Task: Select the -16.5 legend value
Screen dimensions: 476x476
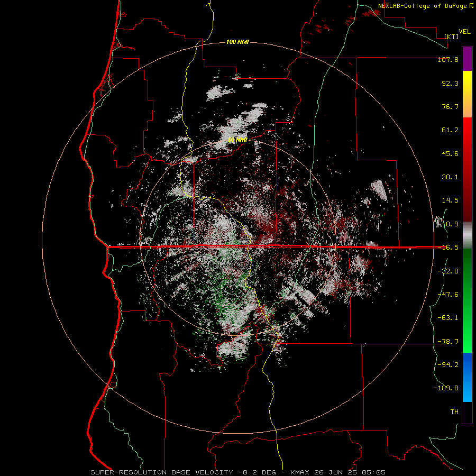Action: [x=448, y=248]
